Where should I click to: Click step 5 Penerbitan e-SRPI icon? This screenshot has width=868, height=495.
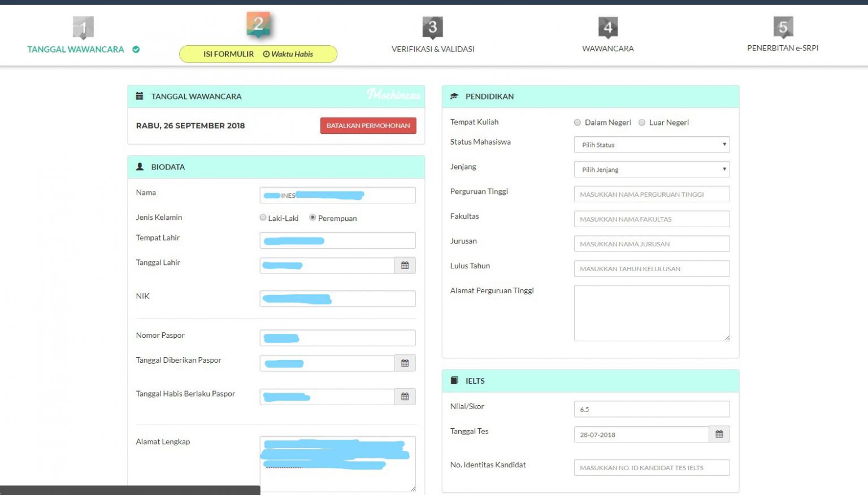click(783, 27)
